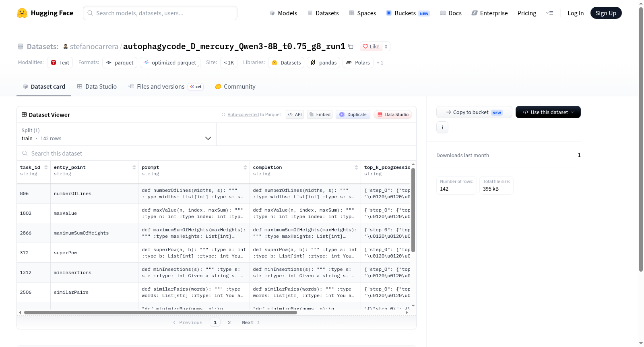Select the <1K size tag
Viewport: 644px width, 347px height.
coord(229,62)
